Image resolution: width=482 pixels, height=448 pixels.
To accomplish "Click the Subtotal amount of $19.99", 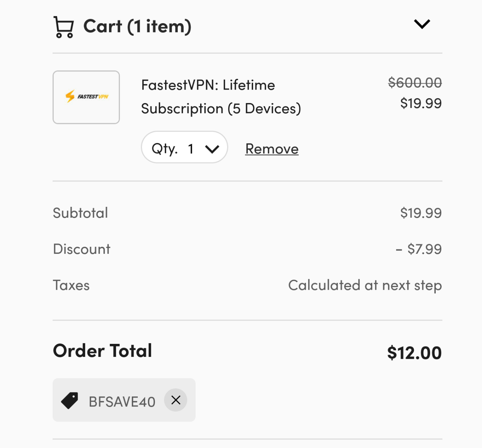I will [421, 213].
